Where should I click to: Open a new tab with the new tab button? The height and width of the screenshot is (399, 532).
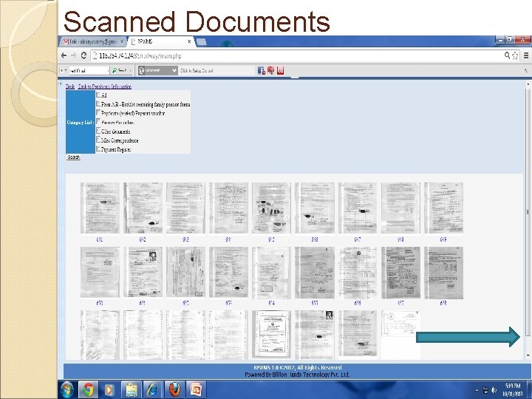point(201,41)
